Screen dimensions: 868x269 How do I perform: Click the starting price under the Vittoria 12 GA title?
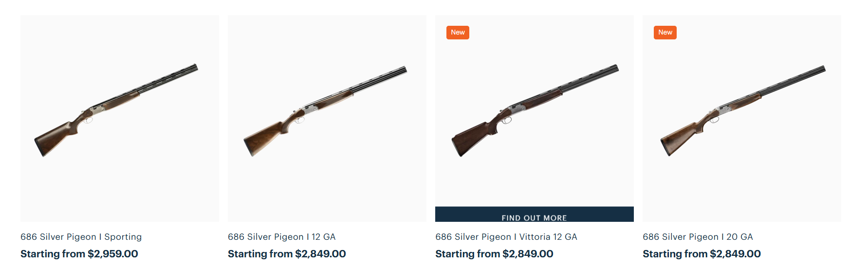(494, 254)
